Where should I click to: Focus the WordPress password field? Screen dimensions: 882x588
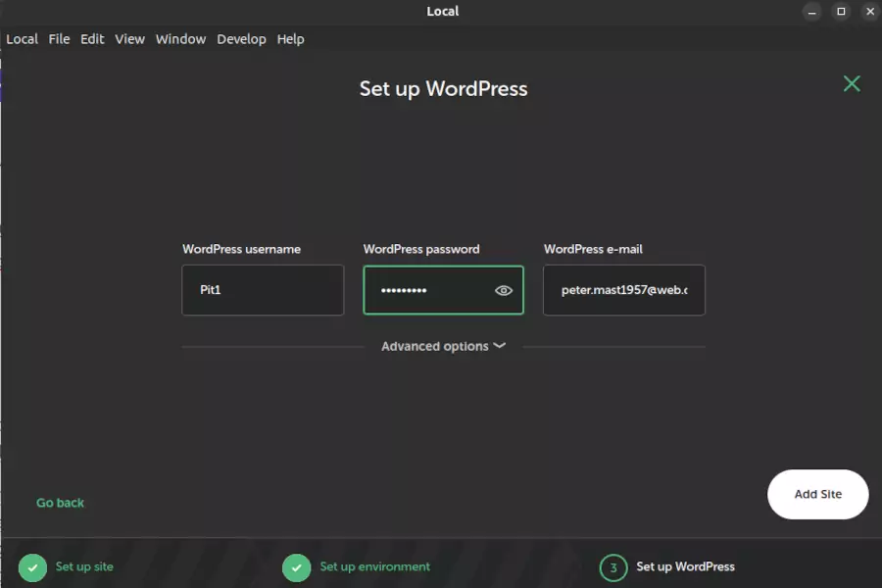[x=443, y=290]
